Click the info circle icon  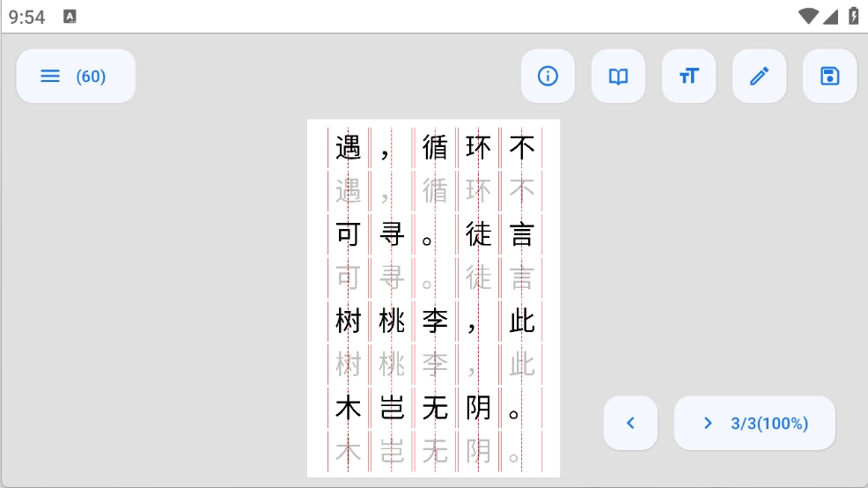[548, 77]
